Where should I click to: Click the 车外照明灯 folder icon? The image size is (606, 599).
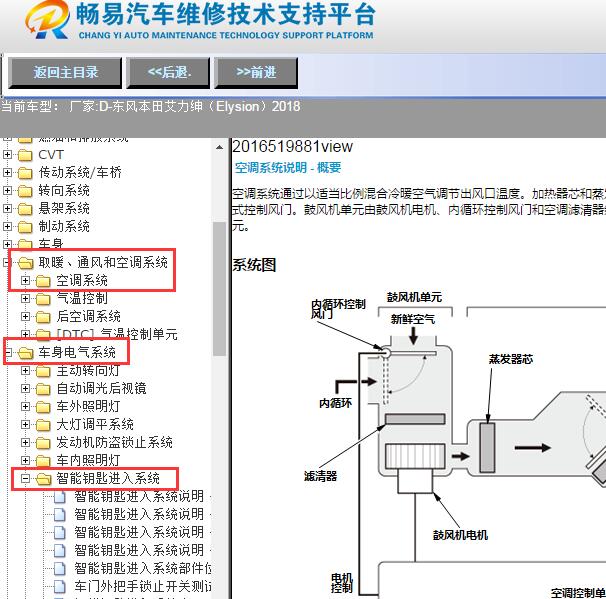tap(43, 407)
